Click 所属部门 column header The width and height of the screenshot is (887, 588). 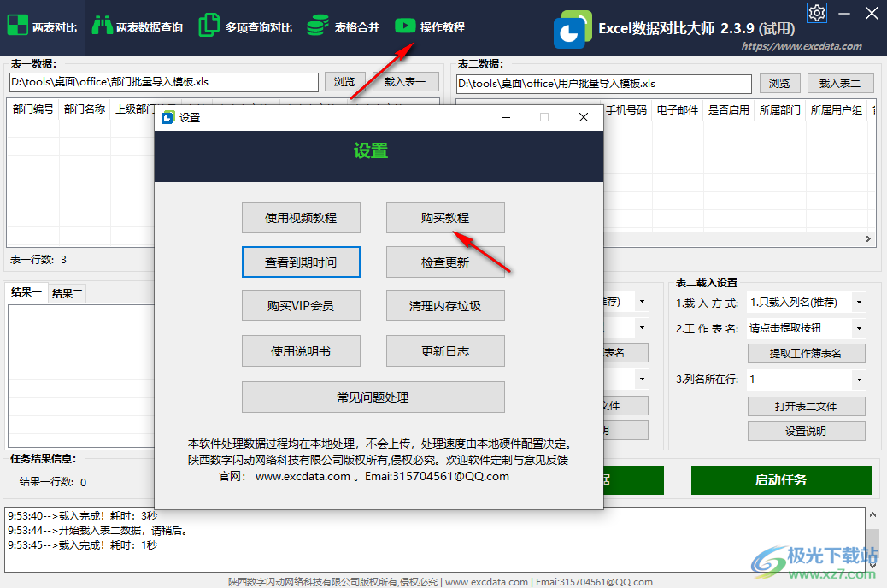coord(779,109)
